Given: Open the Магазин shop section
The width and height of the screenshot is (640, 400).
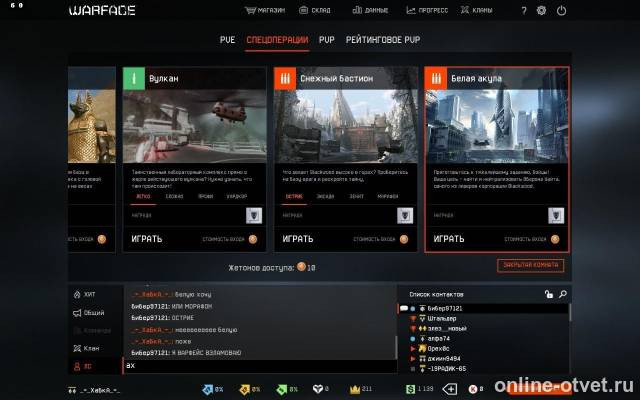Looking at the screenshot, I should tap(265, 10).
